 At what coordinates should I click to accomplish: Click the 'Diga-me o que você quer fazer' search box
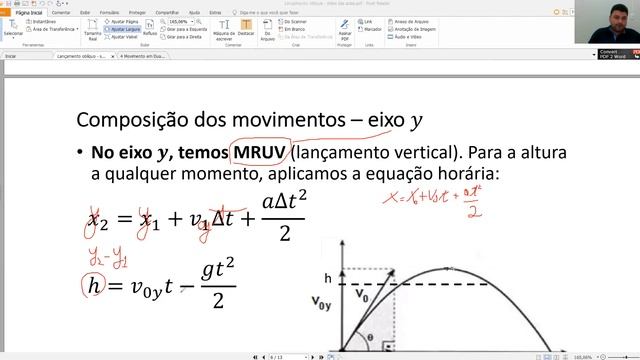(x=265, y=13)
